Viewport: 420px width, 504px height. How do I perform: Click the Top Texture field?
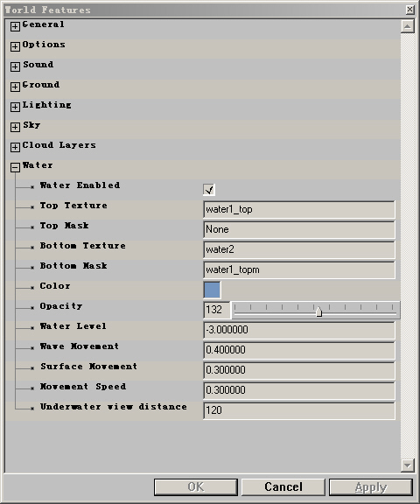pyautogui.click(x=299, y=210)
